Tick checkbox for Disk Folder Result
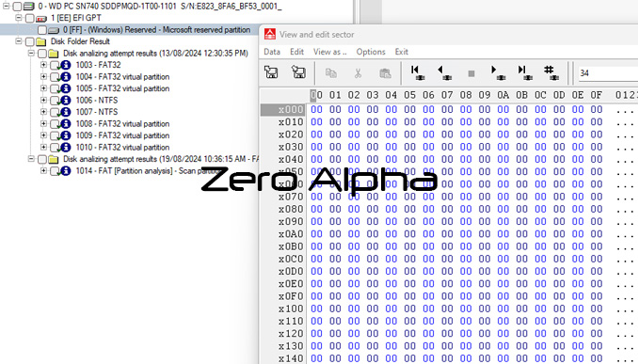 coord(29,41)
